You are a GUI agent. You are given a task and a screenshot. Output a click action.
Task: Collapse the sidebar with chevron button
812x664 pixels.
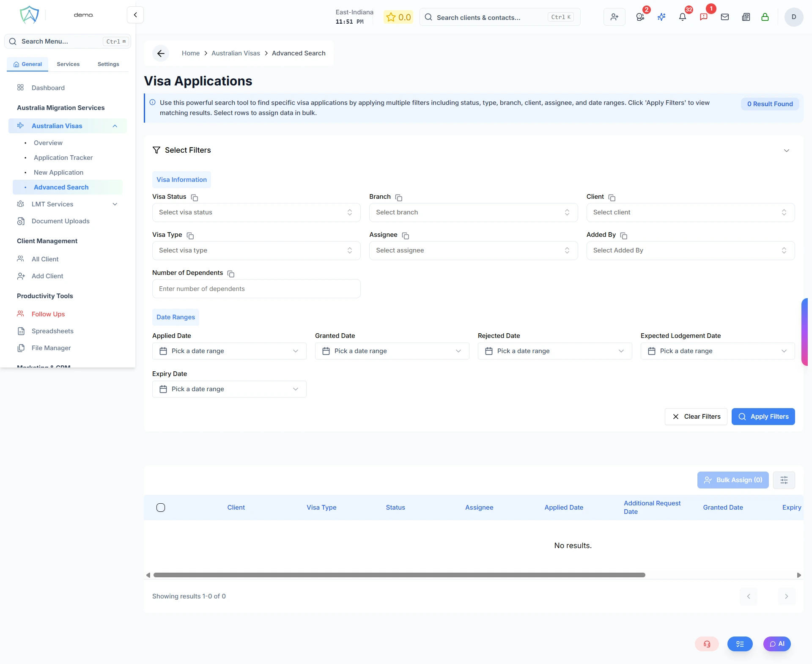(x=135, y=15)
